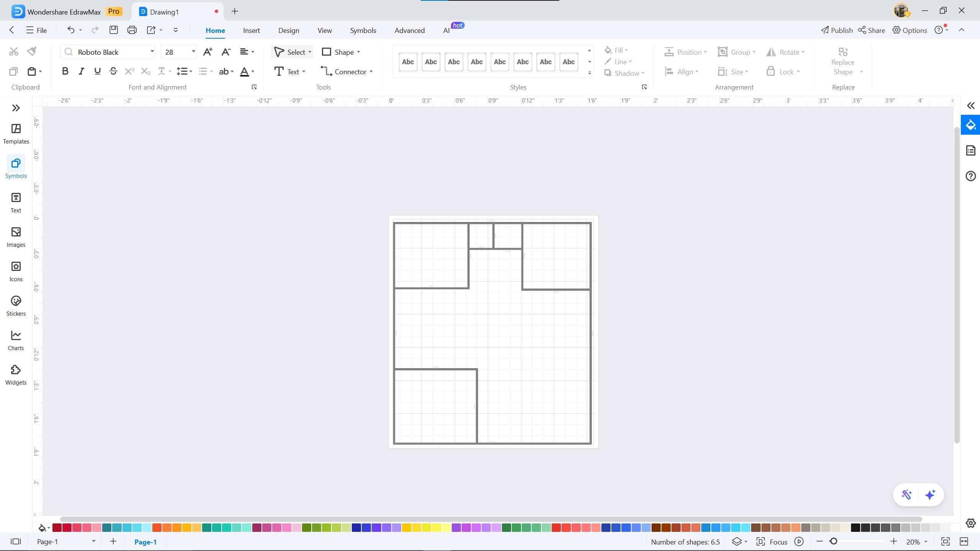Toggle italic text formatting
Screen dimensions: 980x551
point(81,71)
